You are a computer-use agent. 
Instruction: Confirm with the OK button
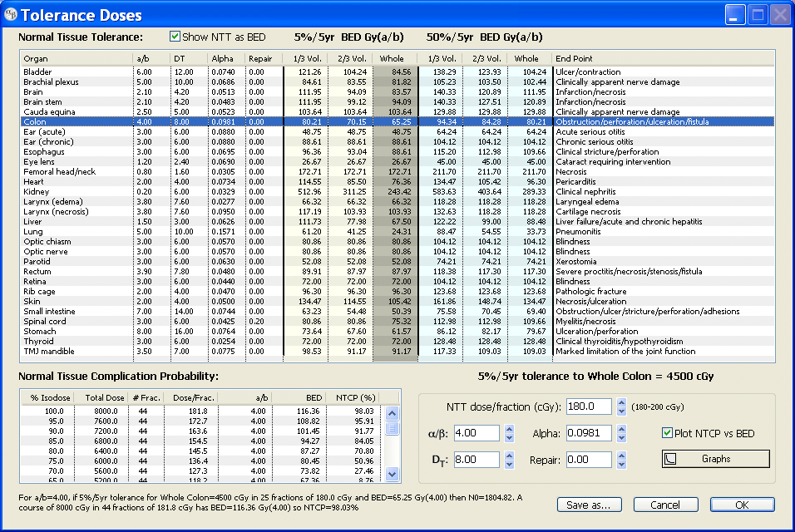[742, 505]
